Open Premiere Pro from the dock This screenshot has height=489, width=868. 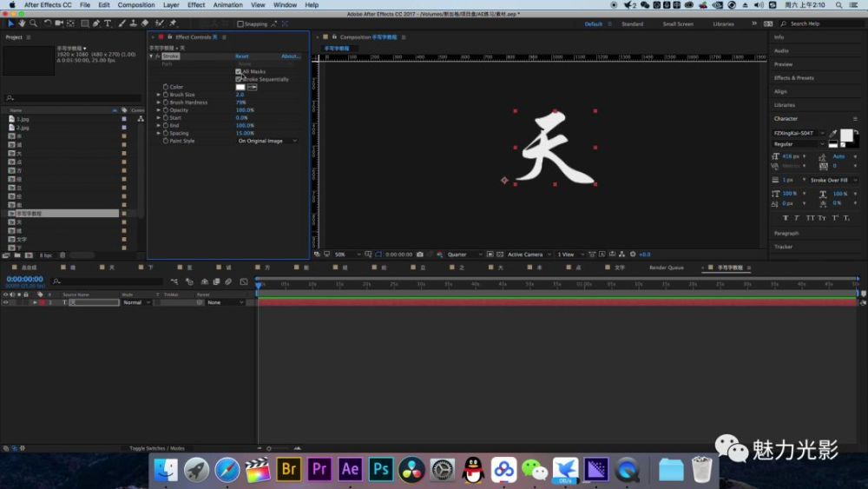319,470
